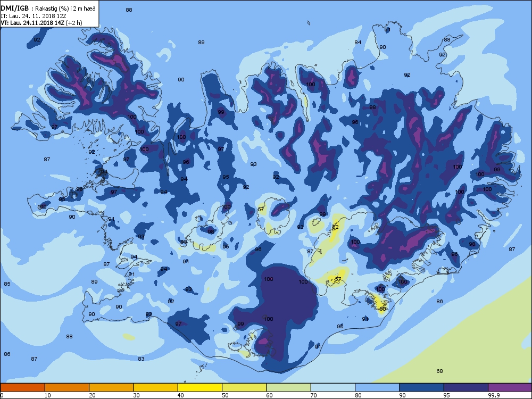532x399 pixels.
Task: Click the '30' legend tick label
Action: 136,395
